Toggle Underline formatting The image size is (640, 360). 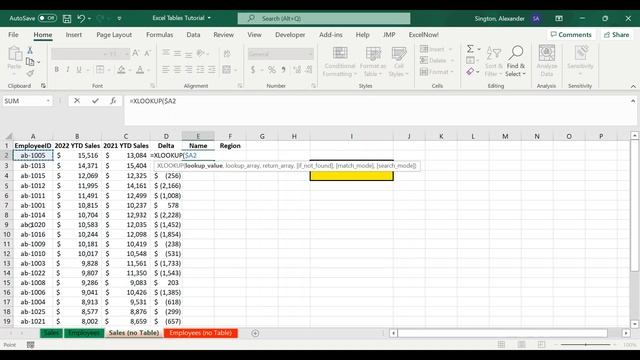[79, 70]
